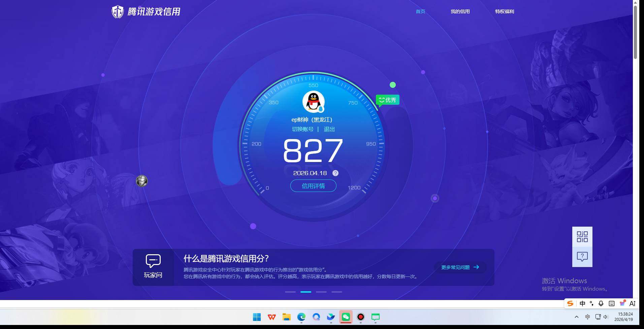This screenshot has height=329, width=644.
Task: Click the 优秀 rating badge on the gauge
Action: point(387,100)
